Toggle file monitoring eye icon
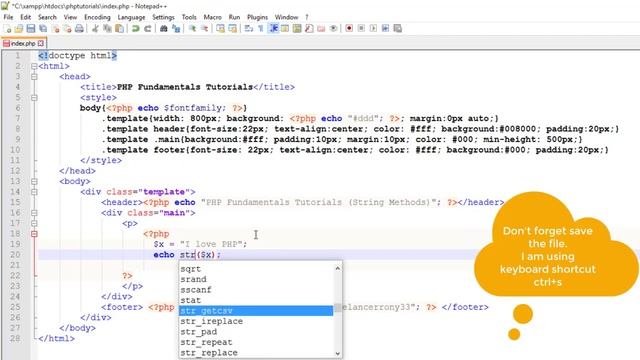This screenshot has width=640, height=360. pos(333,29)
